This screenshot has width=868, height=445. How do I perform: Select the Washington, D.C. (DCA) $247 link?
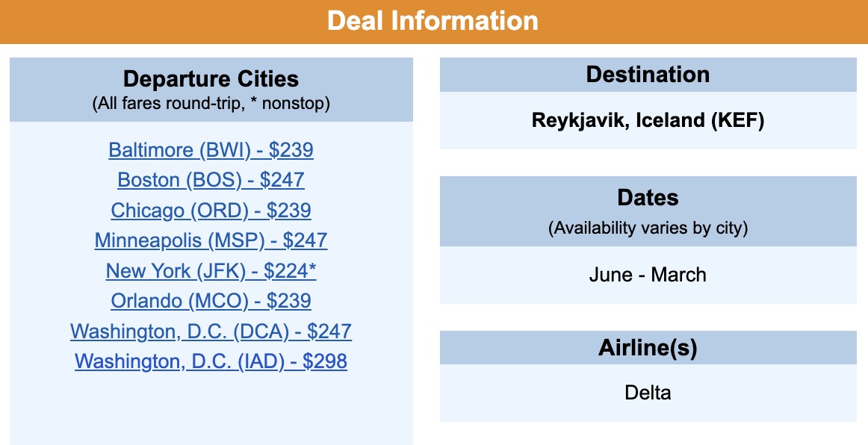(211, 331)
